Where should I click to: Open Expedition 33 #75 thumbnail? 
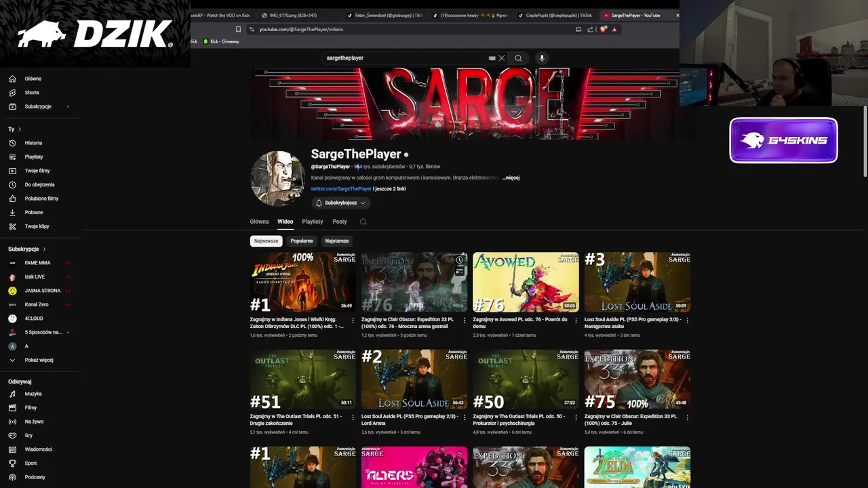pos(637,379)
